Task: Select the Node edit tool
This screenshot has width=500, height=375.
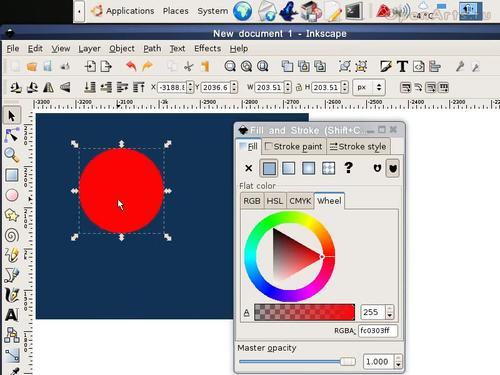Action: 12,135
